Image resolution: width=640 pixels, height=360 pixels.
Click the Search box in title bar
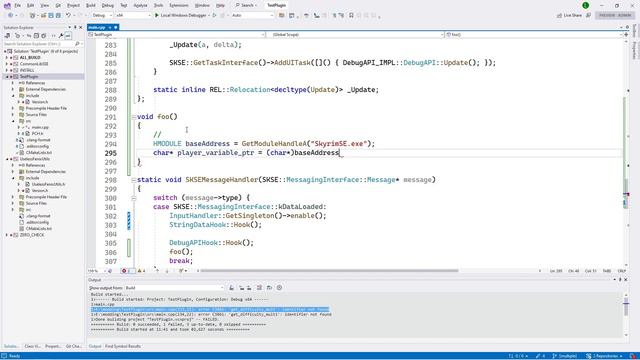[x=247, y=5]
